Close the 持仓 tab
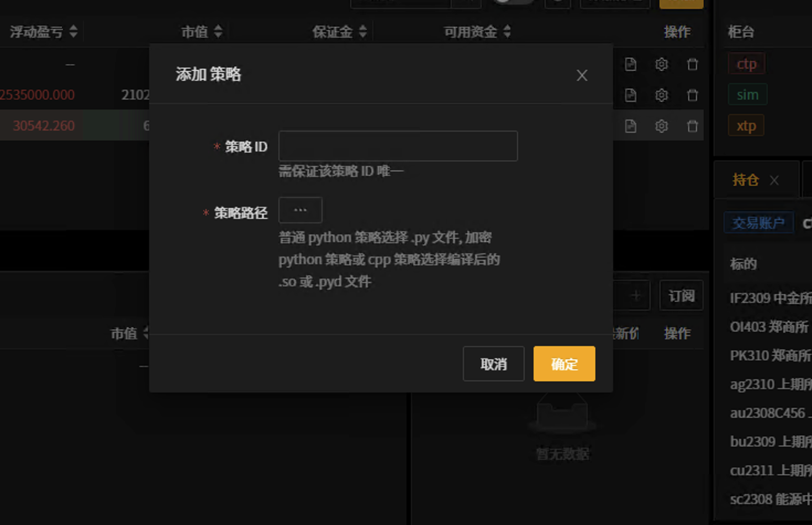The width and height of the screenshot is (812, 525). pos(774,180)
